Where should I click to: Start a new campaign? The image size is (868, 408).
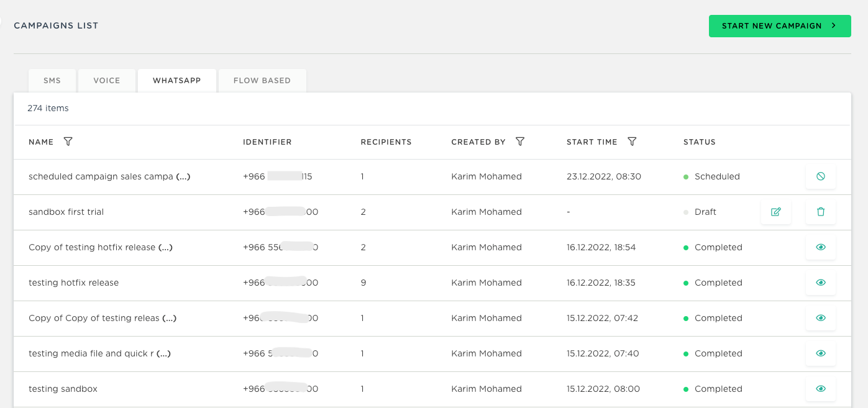click(x=780, y=26)
